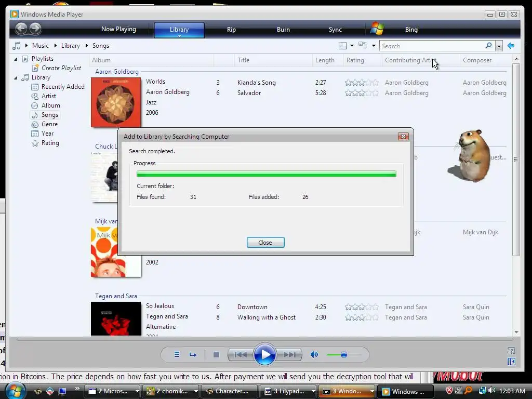Click inside the library Search box

point(432,46)
